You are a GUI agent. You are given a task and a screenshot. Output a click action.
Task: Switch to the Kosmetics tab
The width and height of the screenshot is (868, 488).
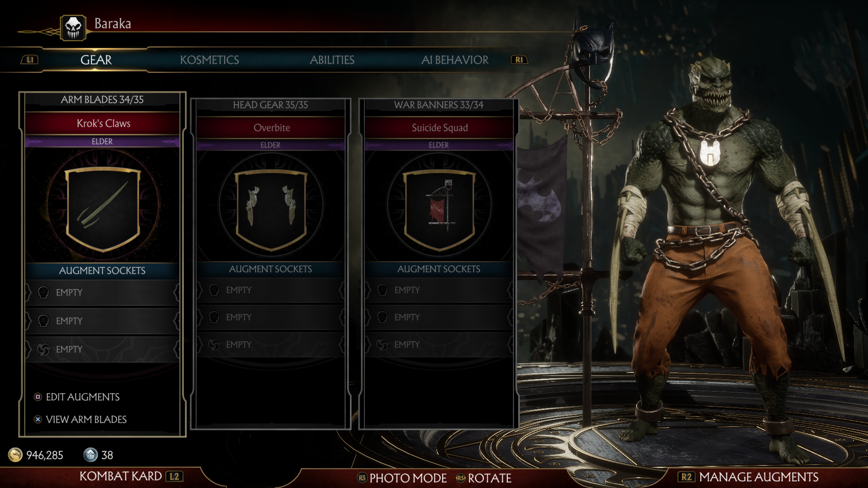tap(209, 60)
